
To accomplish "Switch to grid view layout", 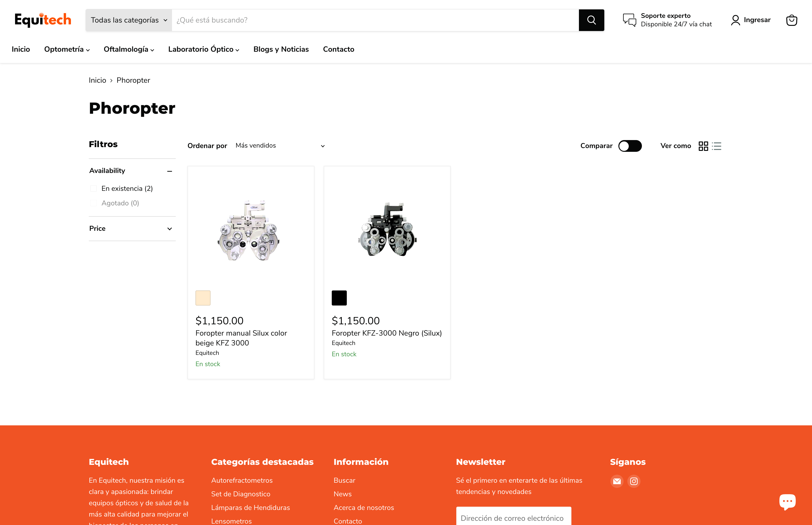I will click(703, 146).
